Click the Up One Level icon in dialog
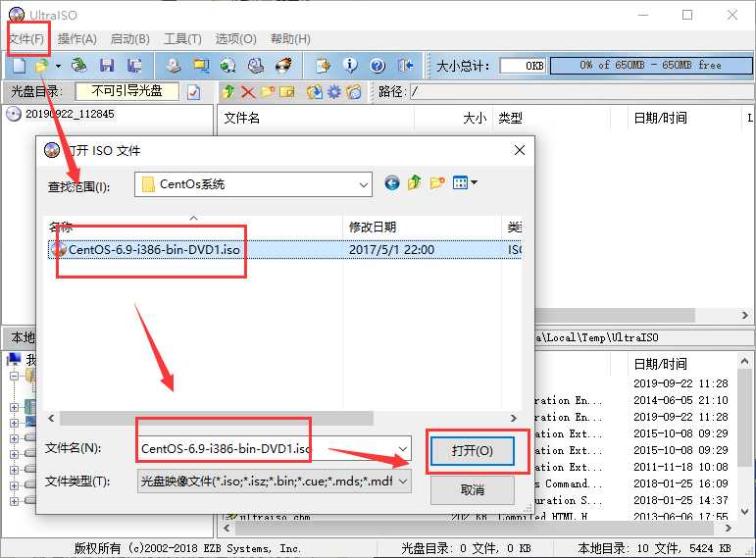Image resolution: width=756 pixels, height=558 pixels. click(414, 182)
